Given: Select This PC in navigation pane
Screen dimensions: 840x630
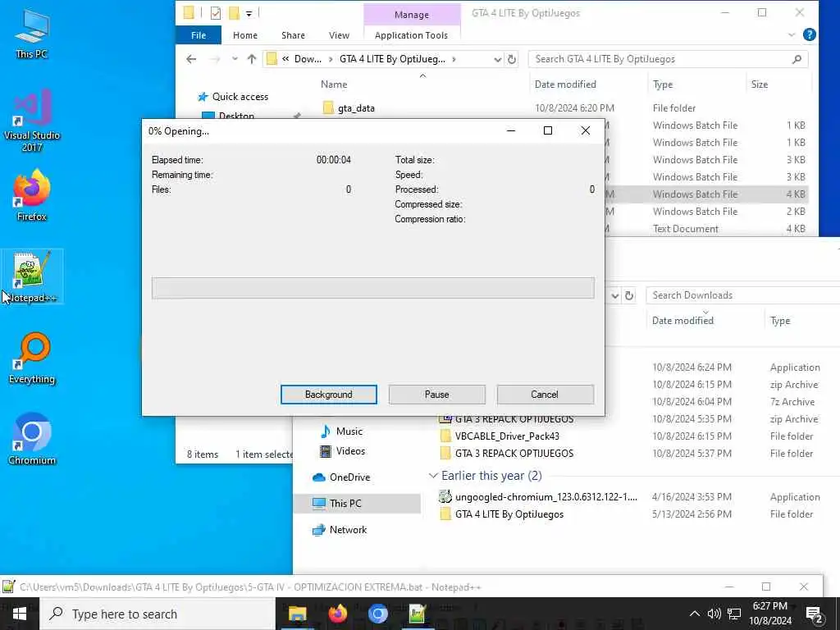Looking at the screenshot, I should 357,504.
